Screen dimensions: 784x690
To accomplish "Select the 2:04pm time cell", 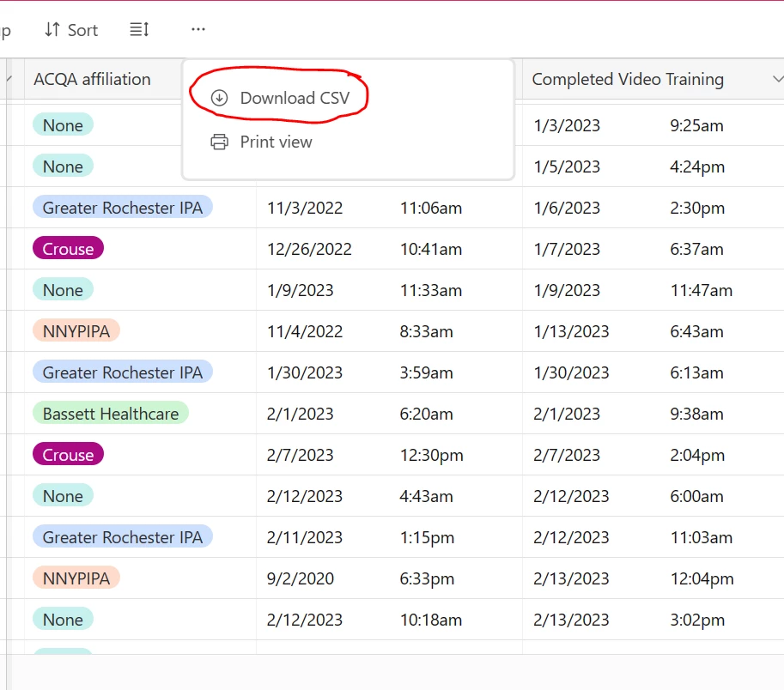I will click(697, 455).
